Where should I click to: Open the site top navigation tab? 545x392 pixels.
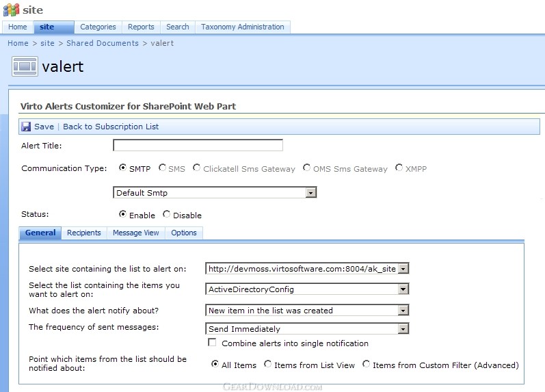[54, 27]
